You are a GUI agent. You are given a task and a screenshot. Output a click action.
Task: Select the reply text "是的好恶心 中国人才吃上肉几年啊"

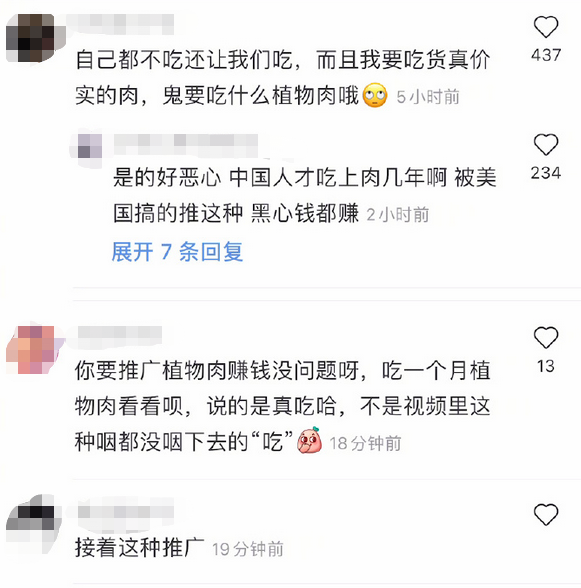(280, 177)
